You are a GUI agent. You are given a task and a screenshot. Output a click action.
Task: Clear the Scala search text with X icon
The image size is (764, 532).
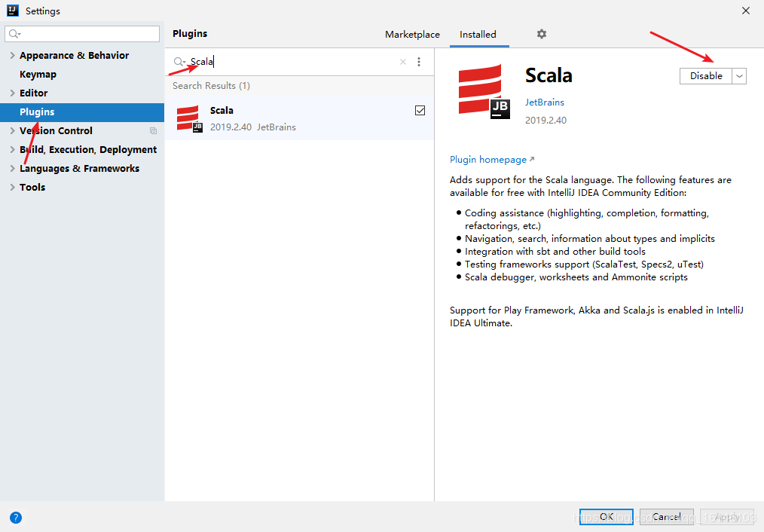point(403,62)
